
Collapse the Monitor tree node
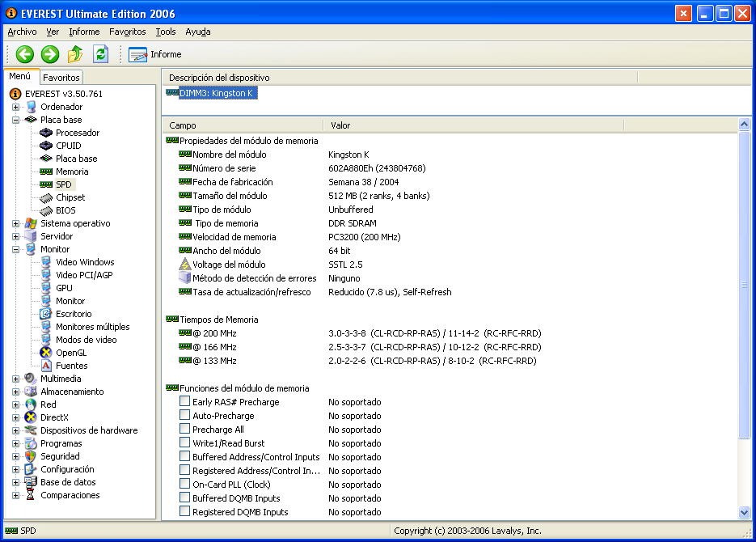pos(16,250)
